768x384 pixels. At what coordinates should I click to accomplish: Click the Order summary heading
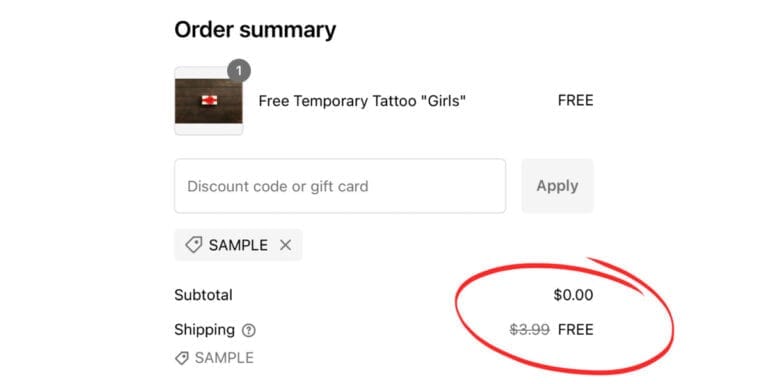pyautogui.click(x=255, y=30)
